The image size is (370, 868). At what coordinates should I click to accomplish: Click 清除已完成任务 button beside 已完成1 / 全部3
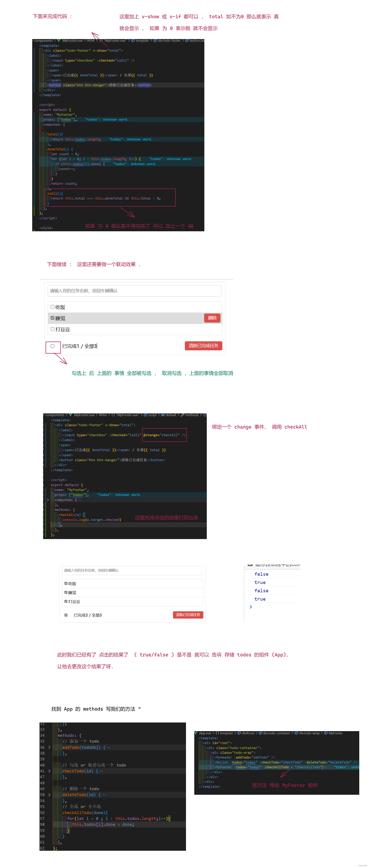203,345
